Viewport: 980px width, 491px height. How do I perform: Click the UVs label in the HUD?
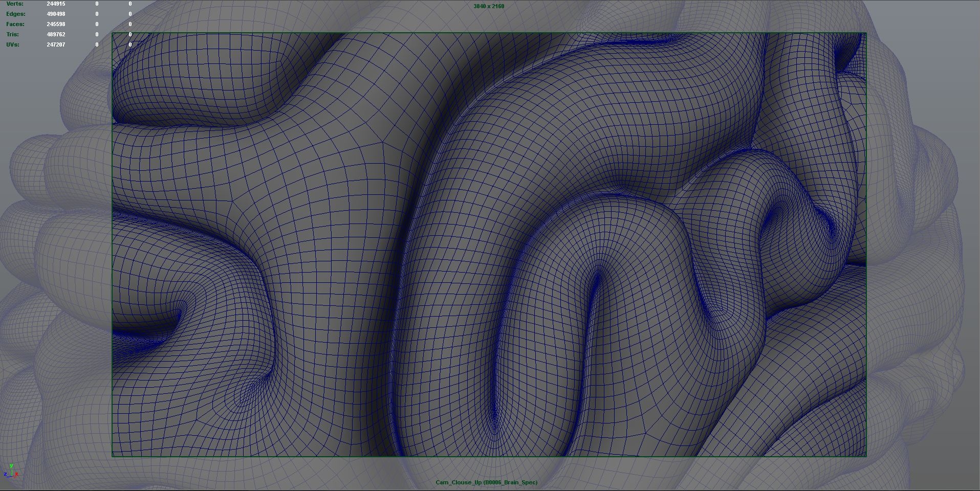[13, 44]
